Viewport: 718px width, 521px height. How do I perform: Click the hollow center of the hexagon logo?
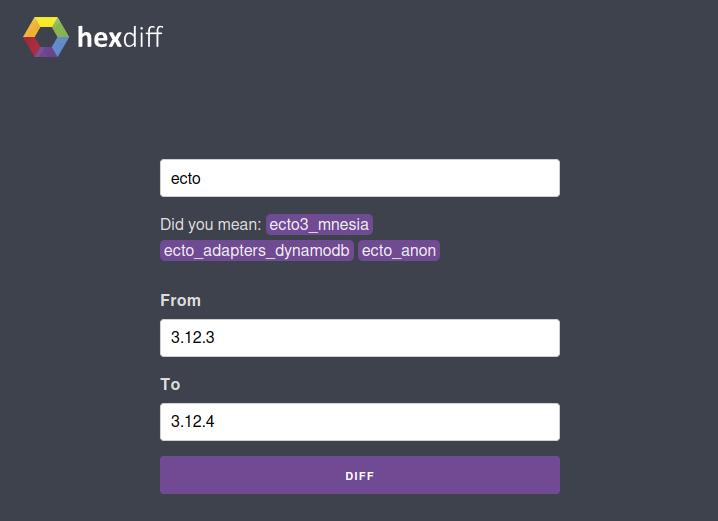(x=46, y=37)
